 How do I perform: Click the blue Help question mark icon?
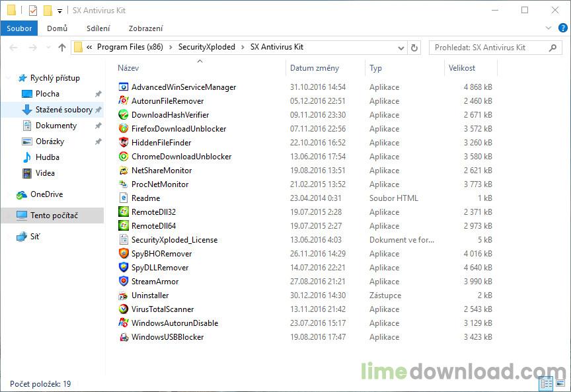click(x=562, y=28)
